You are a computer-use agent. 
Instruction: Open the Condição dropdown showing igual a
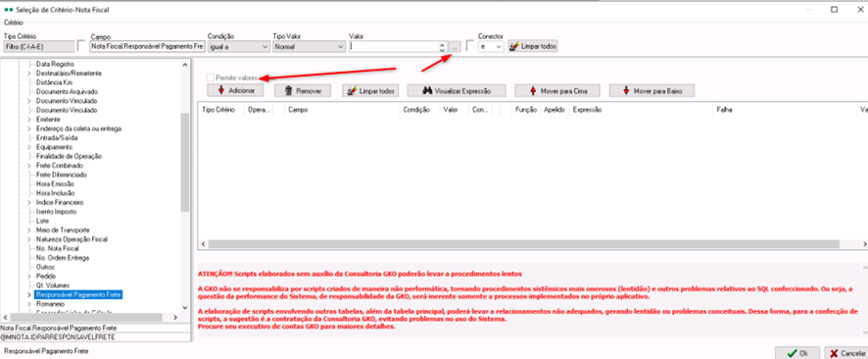click(x=239, y=47)
